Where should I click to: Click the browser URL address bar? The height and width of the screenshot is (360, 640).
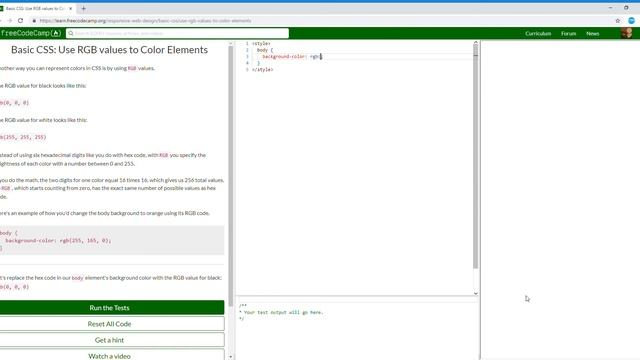145,20
